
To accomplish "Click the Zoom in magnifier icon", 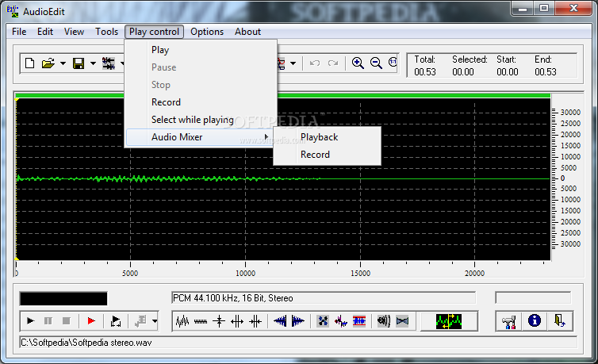I will [358, 63].
